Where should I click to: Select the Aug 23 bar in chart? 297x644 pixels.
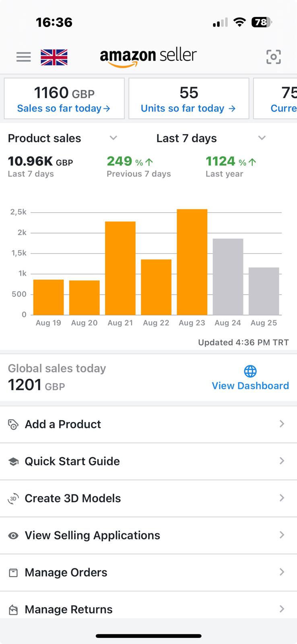192,262
